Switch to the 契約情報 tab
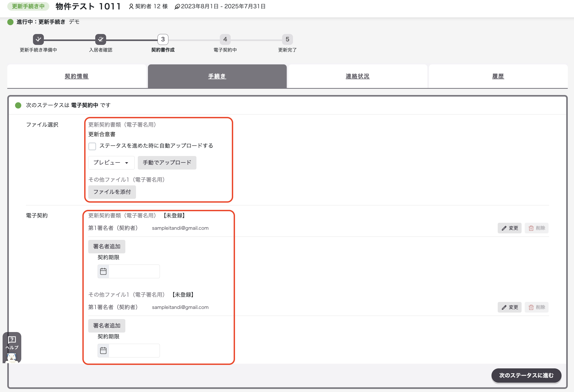Image resolution: width=574 pixels, height=392 pixels. coord(77,76)
